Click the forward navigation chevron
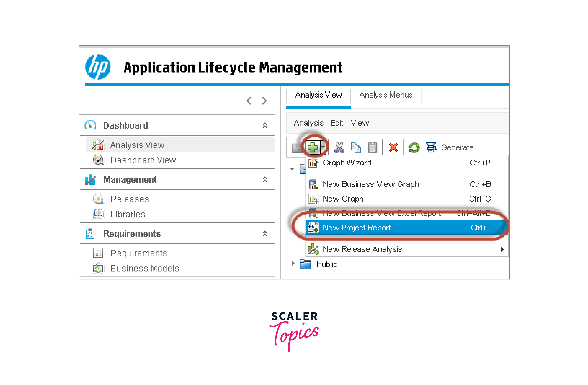The height and width of the screenshot is (385, 588). coord(264,101)
